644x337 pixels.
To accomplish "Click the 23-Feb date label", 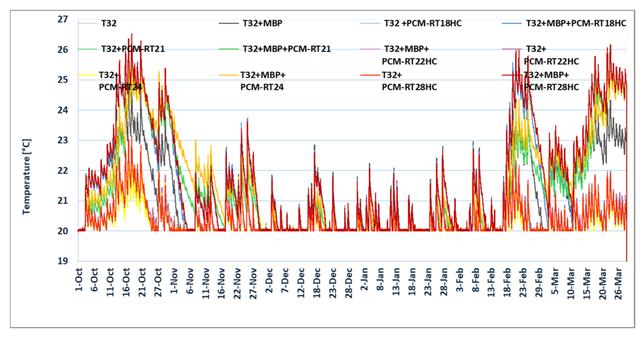I will click(523, 282).
